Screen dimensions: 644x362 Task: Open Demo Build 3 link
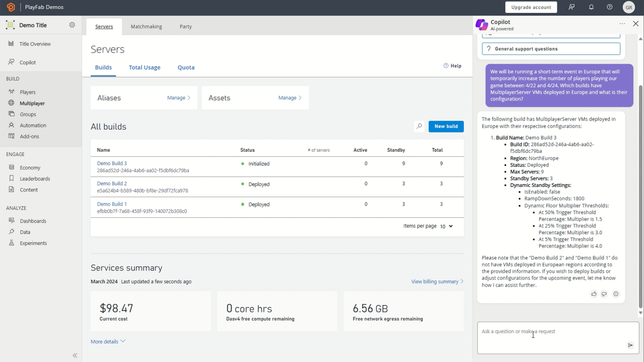pyautogui.click(x=112, y=163)
